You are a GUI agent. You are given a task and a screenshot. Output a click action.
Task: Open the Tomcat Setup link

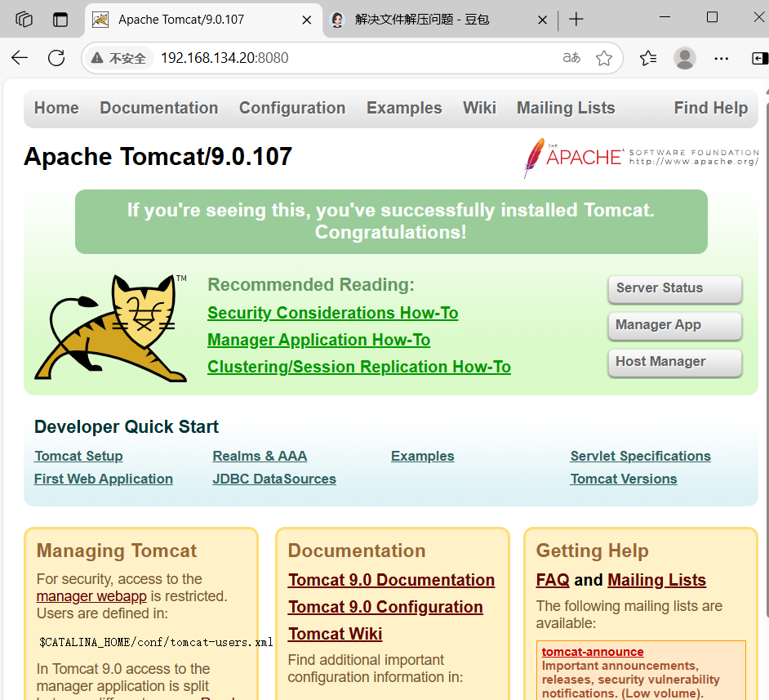click(x=78, y=457)
